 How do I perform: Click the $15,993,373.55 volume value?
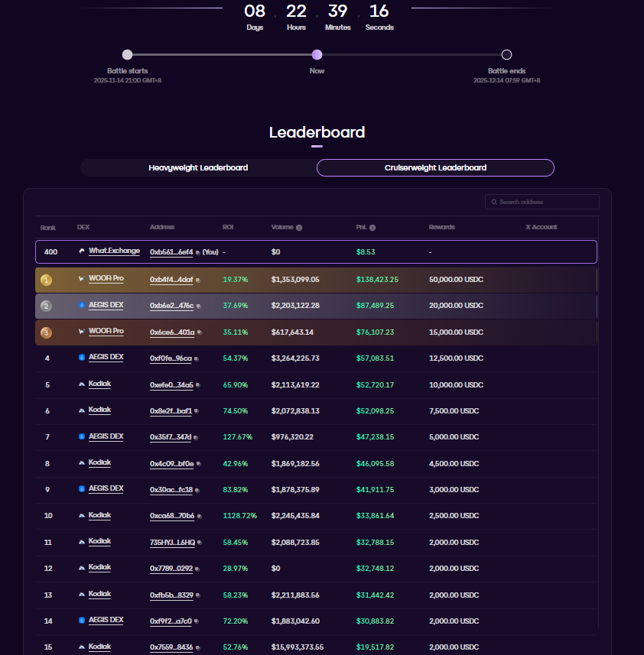tap(298, 647)
